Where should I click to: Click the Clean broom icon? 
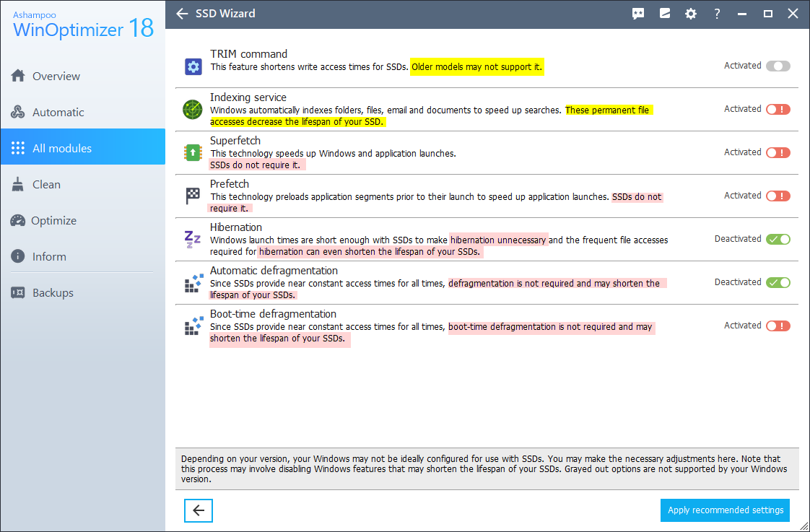point(18,184)
